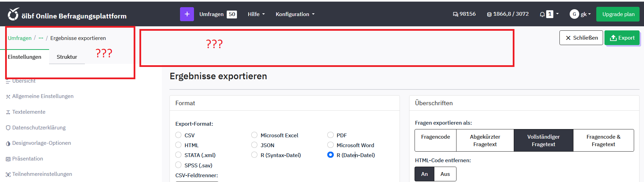The width and height of the screenshot is (644, 182).
Task: Click the Umfragen breadcrumb link
Action: coord(20,38)
